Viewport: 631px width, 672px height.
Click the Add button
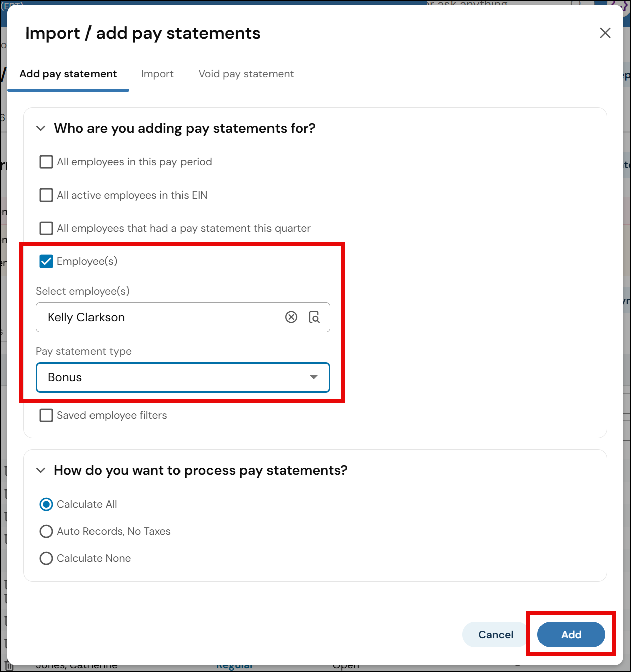tap(571, 635)
